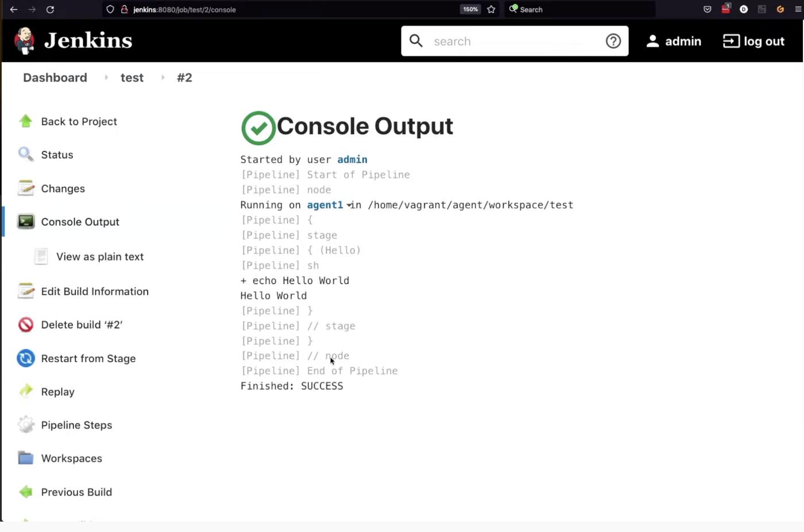Image resolution: width=804 pixels, height=532 pixels.
Task: Click the Back to Project green arrow icon
Action: [26, 122]
